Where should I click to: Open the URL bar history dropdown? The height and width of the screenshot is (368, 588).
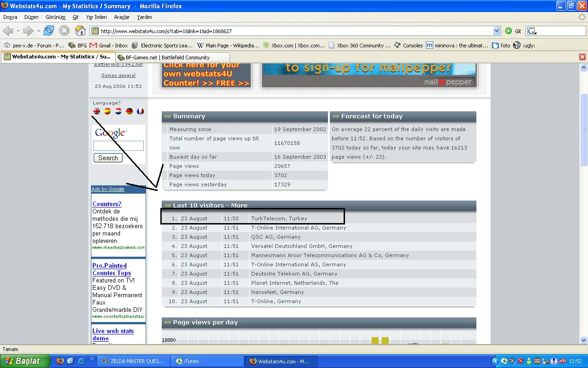[x=497, y=31]
